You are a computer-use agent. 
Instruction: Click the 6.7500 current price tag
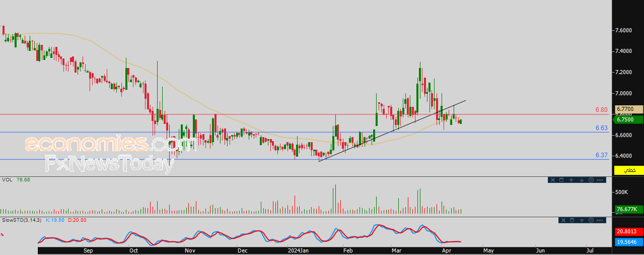tap(629, 119)
